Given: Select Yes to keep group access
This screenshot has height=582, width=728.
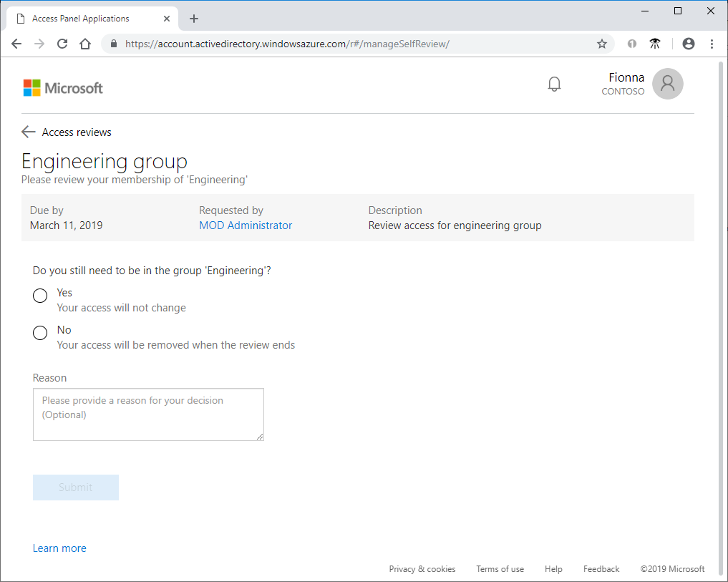Looking at the screenshot, I should (x=40, y=295).
